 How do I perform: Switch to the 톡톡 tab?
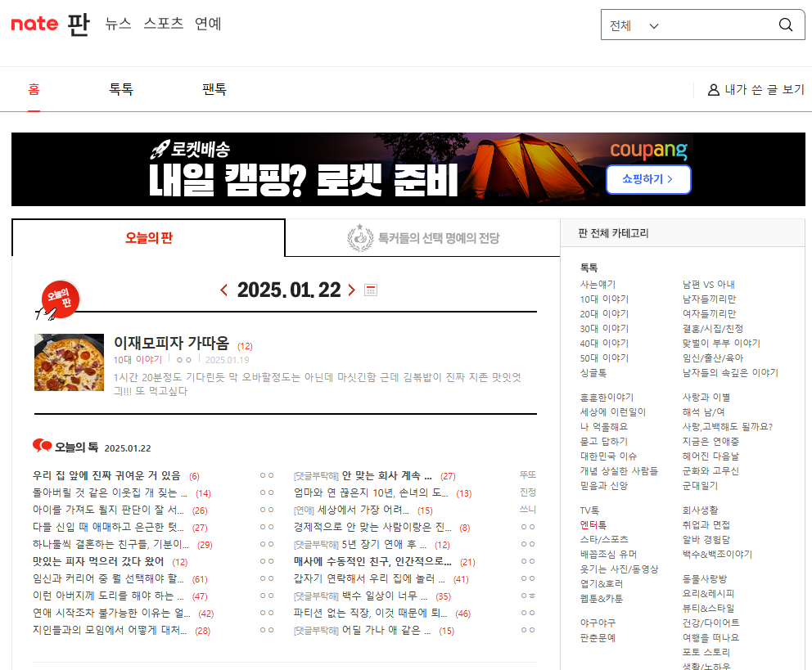(120, 90)
